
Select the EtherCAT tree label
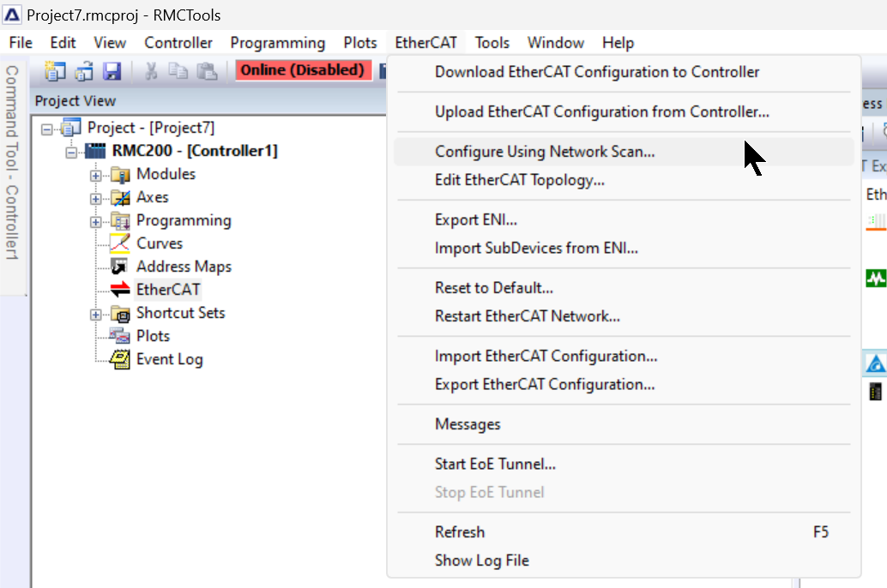coord(168,290)
